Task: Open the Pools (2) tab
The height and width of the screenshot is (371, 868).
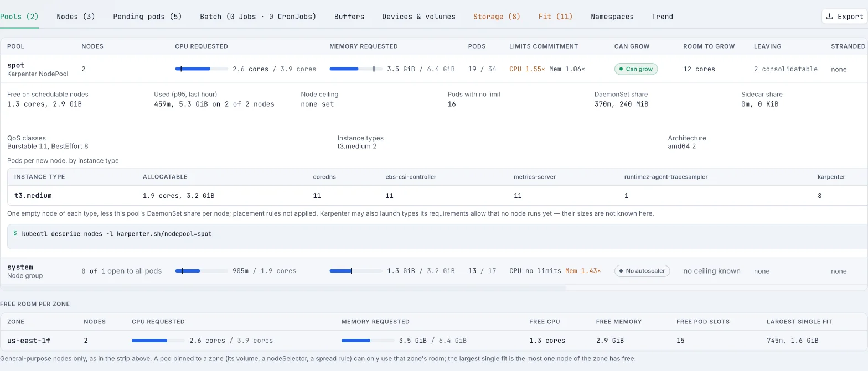Action: [19, 17]
